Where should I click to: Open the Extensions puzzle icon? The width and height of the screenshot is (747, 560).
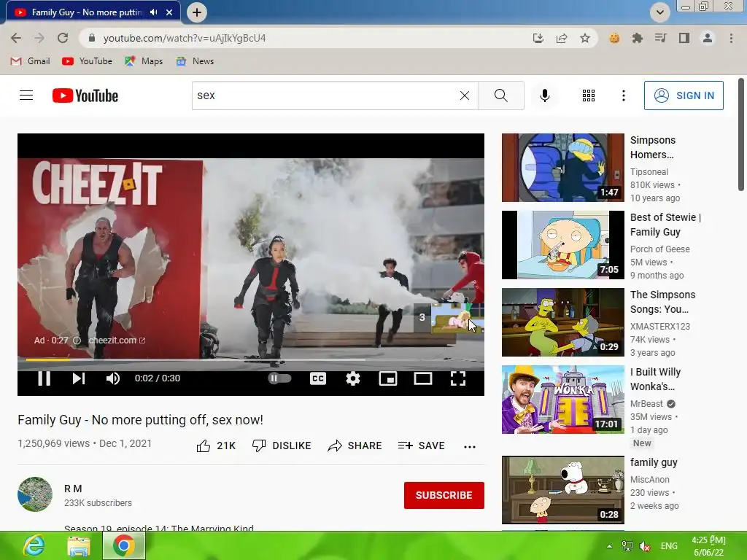click(x=638, y=38)
